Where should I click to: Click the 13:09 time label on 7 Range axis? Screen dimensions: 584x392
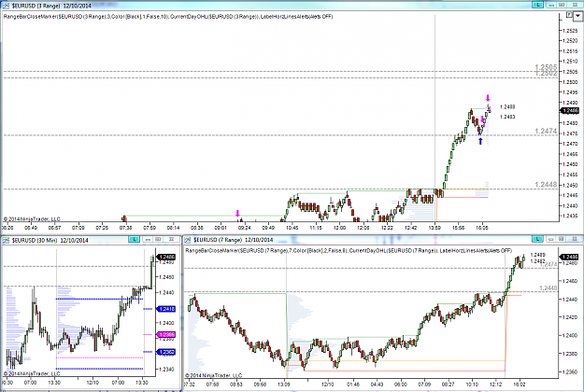[284, 385]
